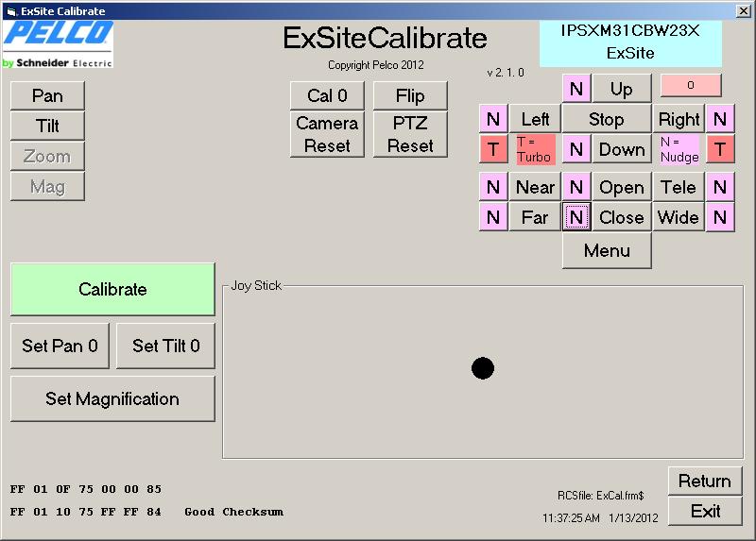756x541 pixels.
Task: Click the Return button
Action: pos(705,481)
